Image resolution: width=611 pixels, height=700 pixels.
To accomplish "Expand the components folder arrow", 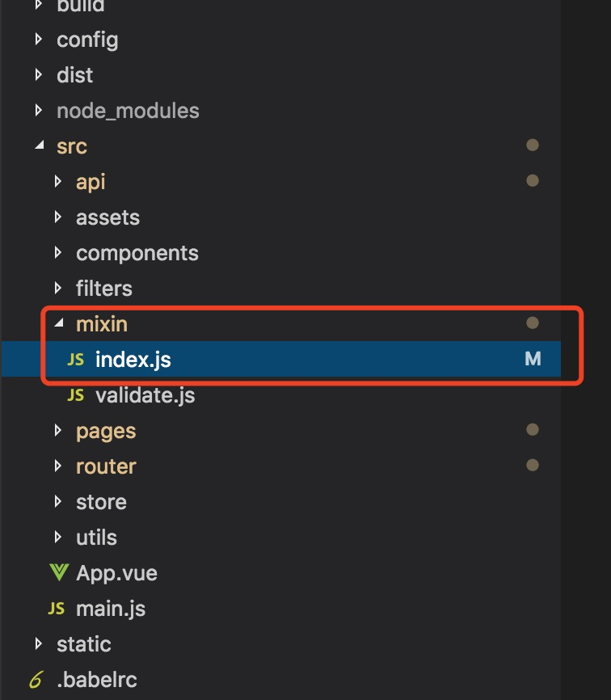I will pos(58,253).
